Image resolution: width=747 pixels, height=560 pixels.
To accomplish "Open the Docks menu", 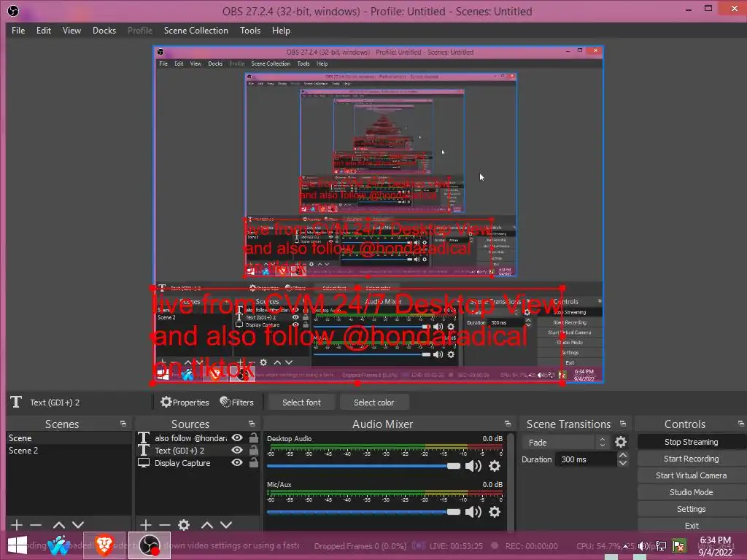I will (x=104, y=31).
